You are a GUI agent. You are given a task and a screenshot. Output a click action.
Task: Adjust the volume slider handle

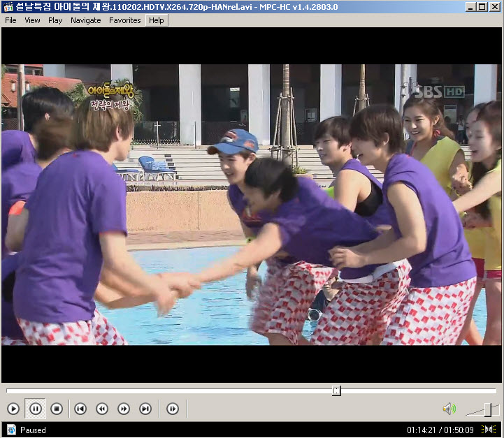click(x=488, y=410)
